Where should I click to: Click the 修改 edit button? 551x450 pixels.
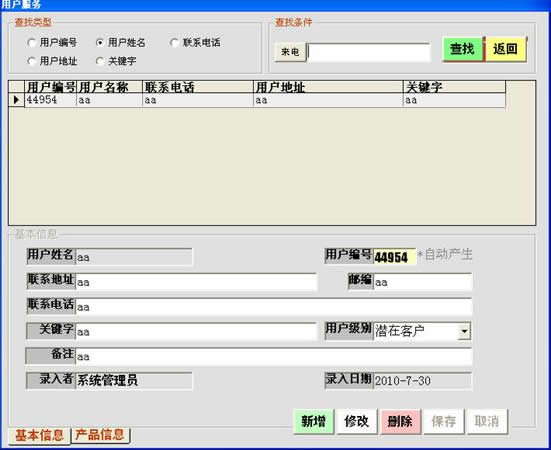tap(357, 421)
